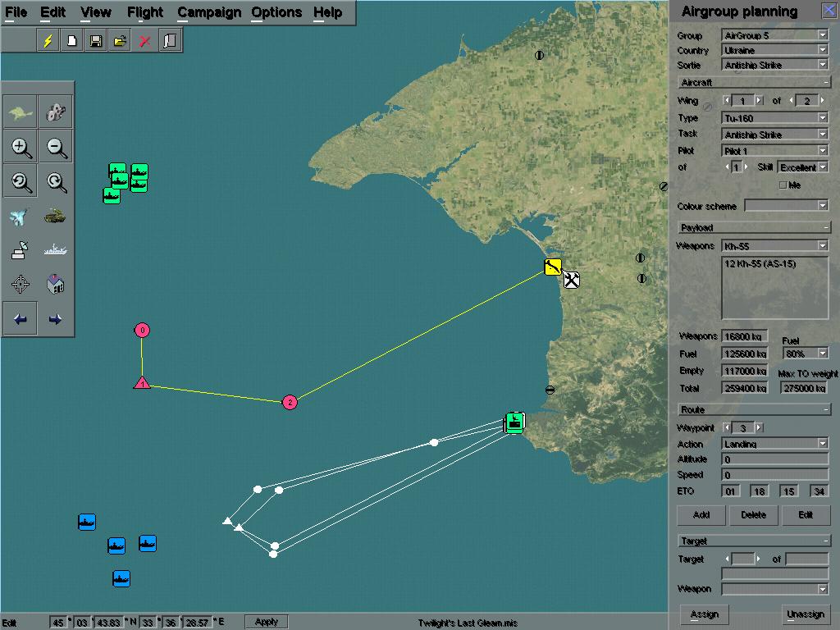840x630 pixels.
Task: Toggle the Me checkbox
Action: pyautogui.click(x=783, y=185)
